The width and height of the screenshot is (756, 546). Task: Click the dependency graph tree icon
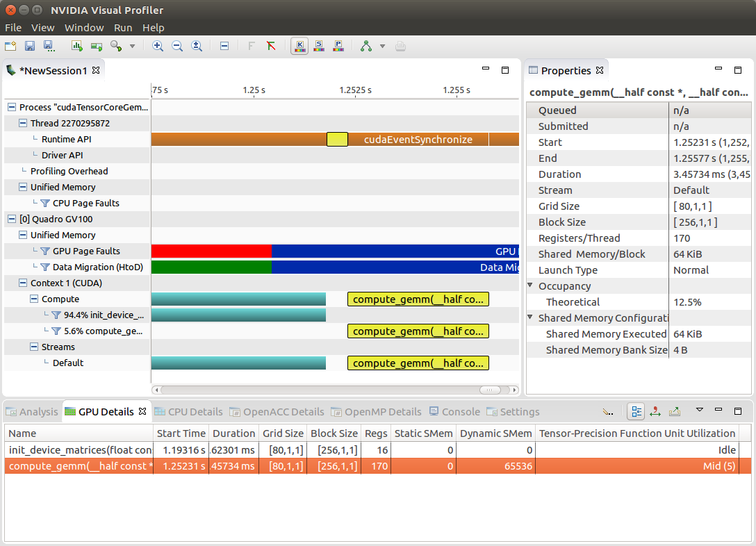tap(366, 47)
